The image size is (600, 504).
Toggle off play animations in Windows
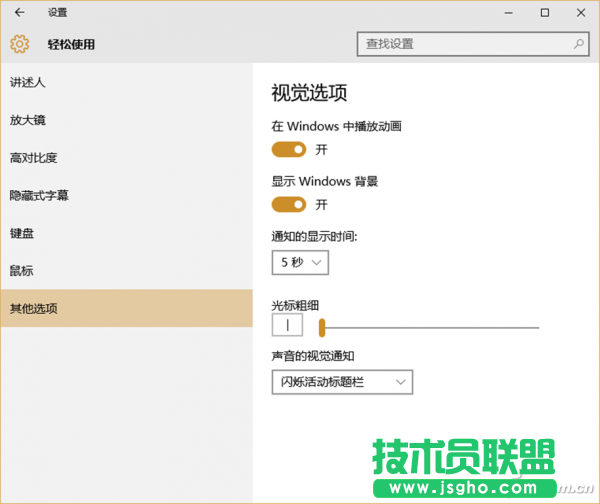289,149
